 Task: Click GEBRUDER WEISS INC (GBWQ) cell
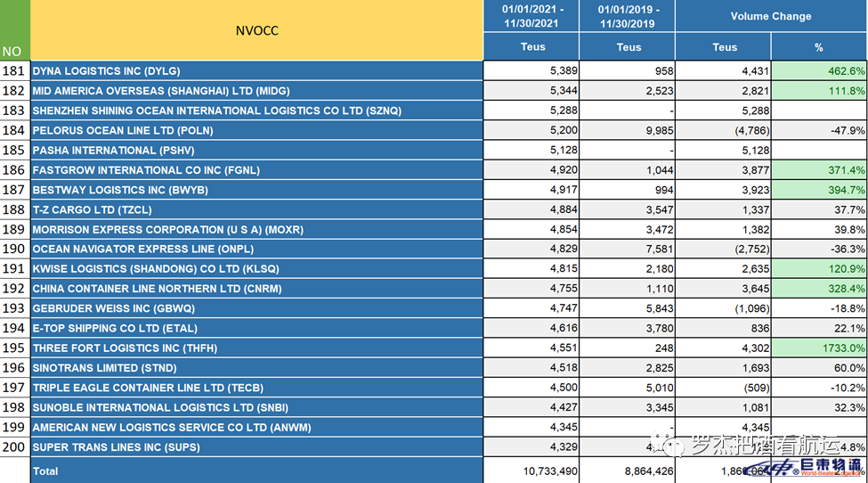pyautogui.click(x=257, y=308)
